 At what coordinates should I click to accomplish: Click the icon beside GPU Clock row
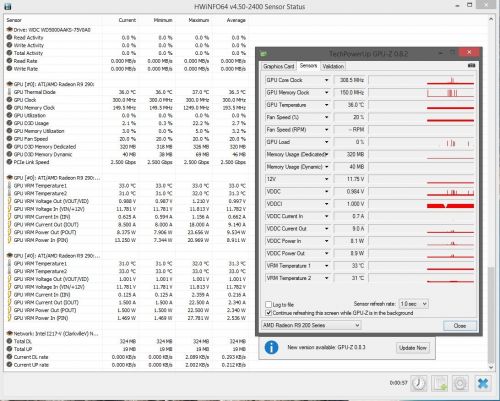pos(9,100)
